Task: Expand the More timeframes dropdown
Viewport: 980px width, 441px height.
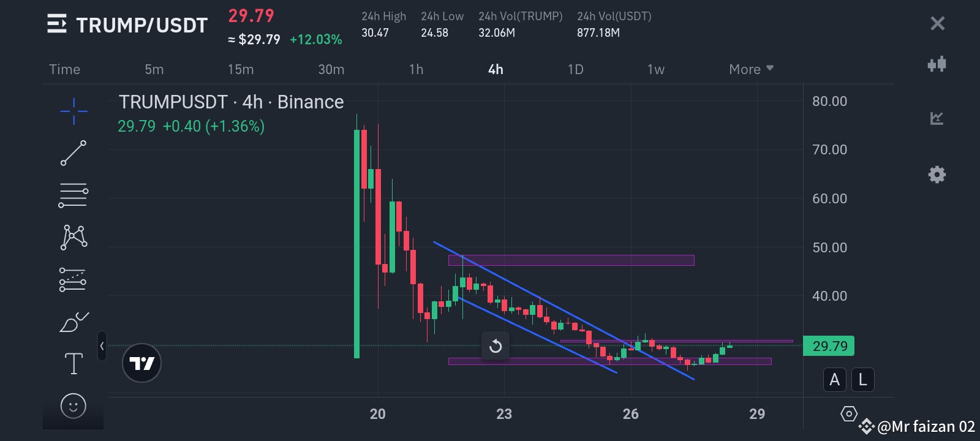Action: (x=752, y=69)
